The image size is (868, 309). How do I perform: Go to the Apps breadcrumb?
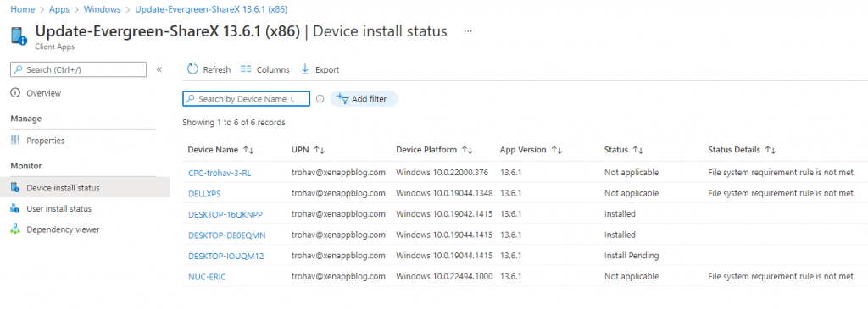[x=59, y=9]
